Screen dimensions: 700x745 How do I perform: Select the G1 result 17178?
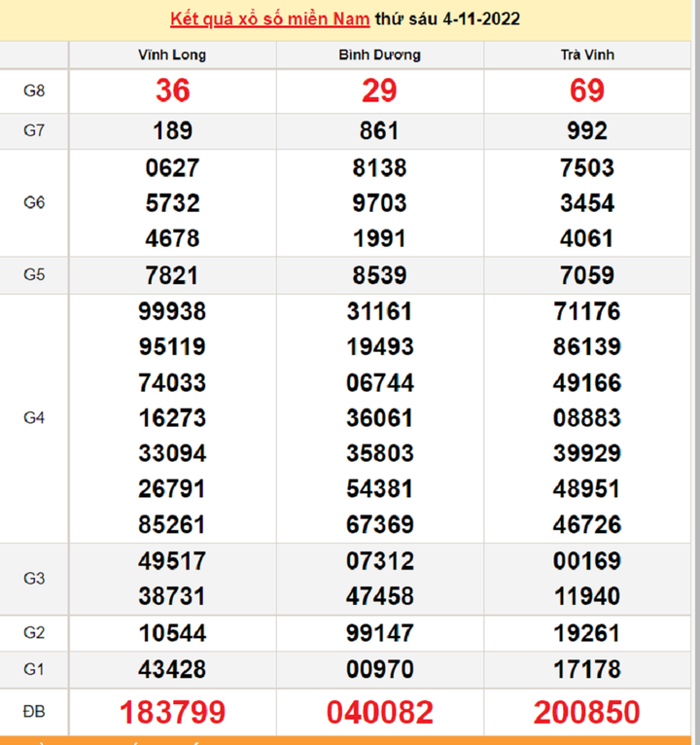pyautogui.click(x=587, y=670)
